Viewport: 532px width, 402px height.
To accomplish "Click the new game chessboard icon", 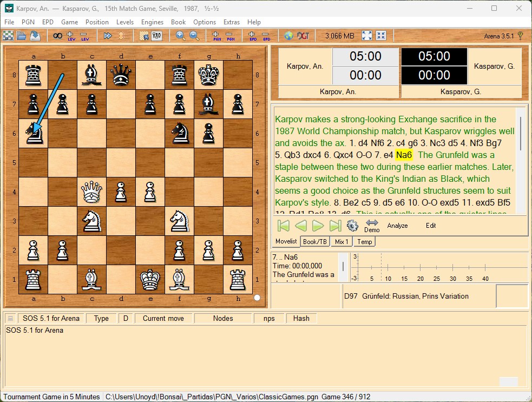I will tap(8, 36).
